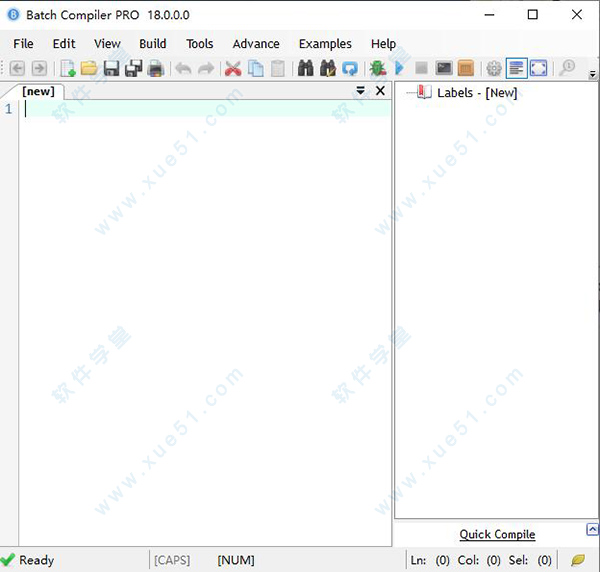Viewport: 600px width, 572px height.
Task: Create a new file from the toolbar
Action: pos(68,68)
